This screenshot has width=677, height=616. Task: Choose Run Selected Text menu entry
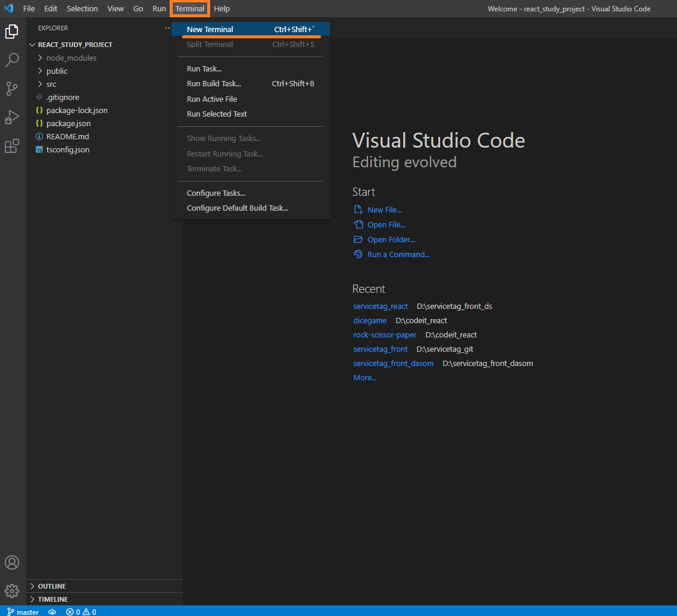point(251,114)
